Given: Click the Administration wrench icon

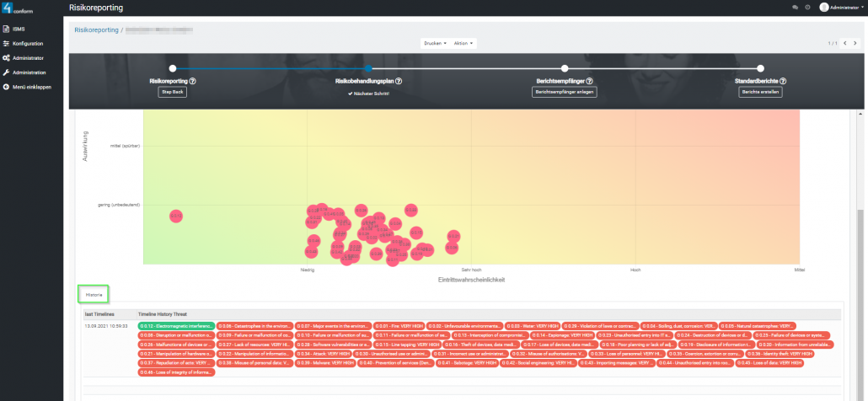Looking at the screenshot, I should [x=7, y=72].
